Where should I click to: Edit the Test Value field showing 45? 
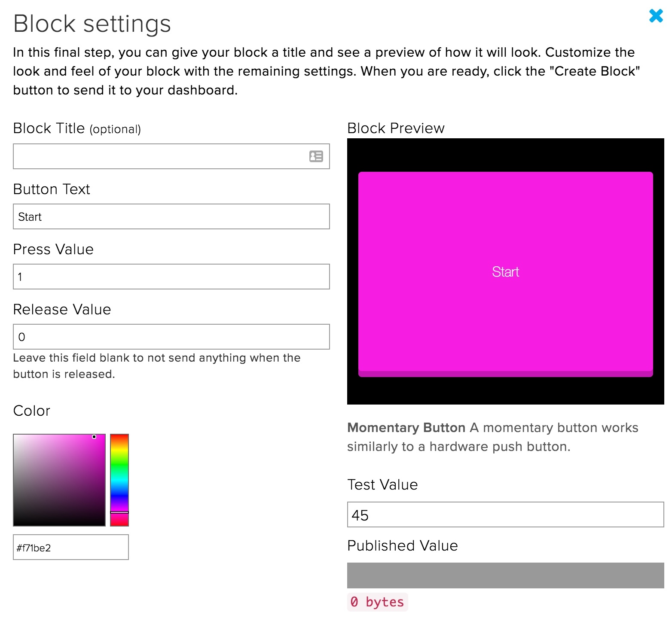click(x=506, y=514)
